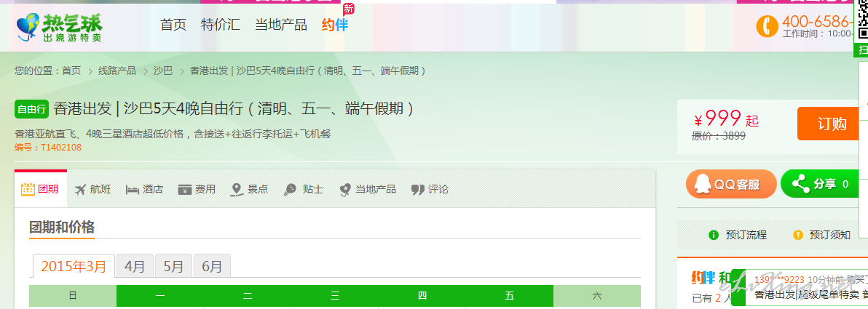The width and height of the screenshot is (868, 309).
Task: Select the 4月 month tab
Action: 135,266
